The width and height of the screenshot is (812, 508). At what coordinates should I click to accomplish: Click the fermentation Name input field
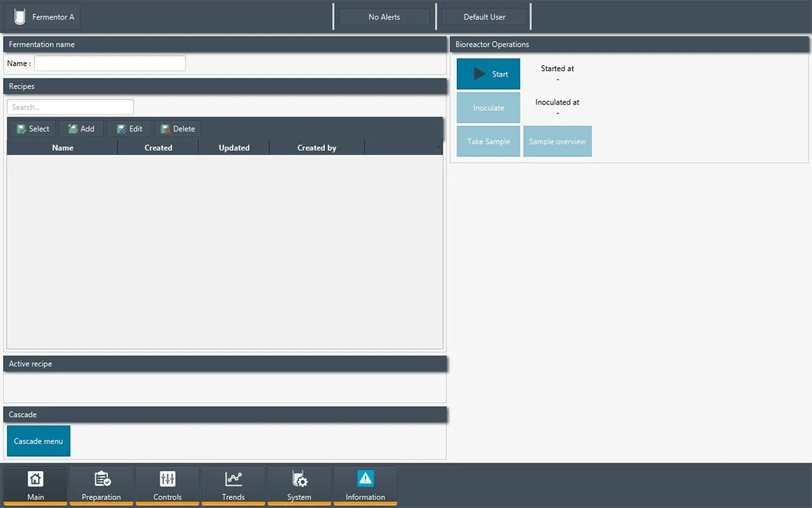(110, 63)
